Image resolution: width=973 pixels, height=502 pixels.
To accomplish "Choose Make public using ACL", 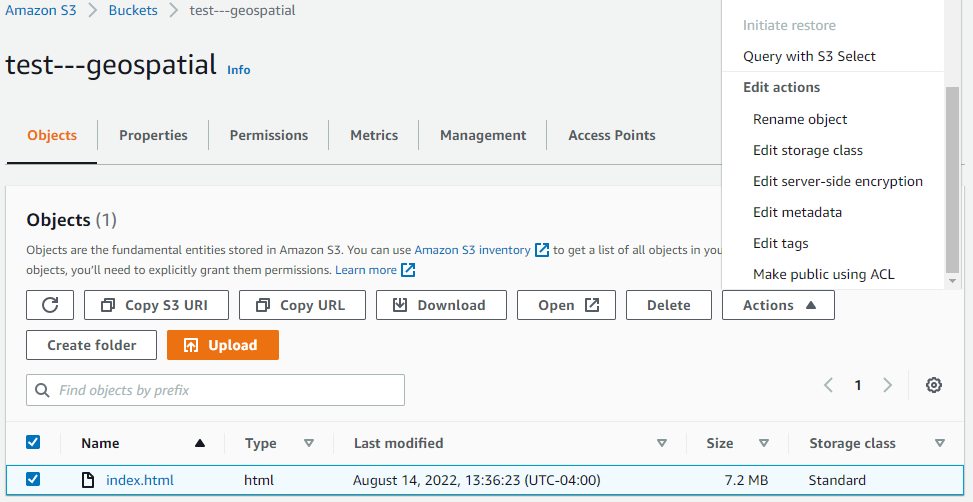I will [823, 274].
